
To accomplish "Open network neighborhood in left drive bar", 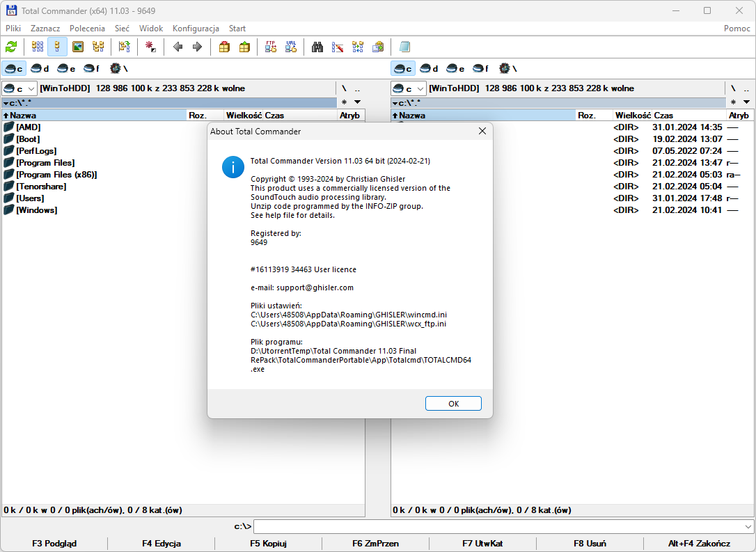I will pyautogui.click(x=118, y=68).
